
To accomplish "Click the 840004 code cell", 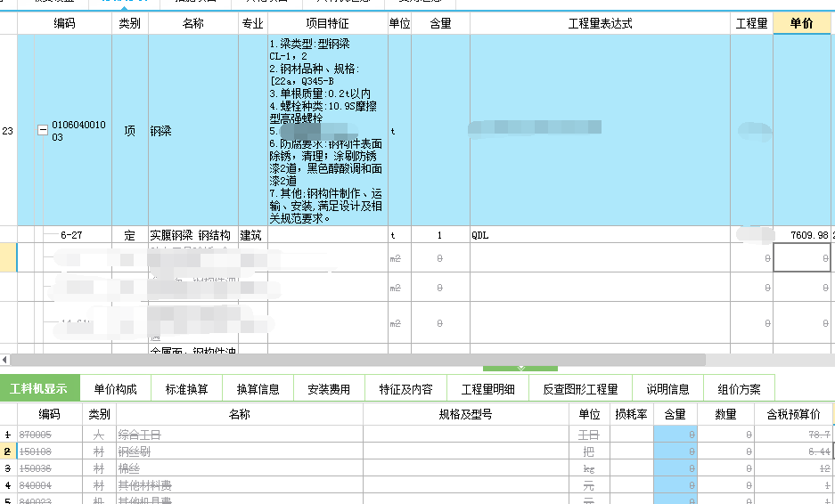I will [50, 484].
